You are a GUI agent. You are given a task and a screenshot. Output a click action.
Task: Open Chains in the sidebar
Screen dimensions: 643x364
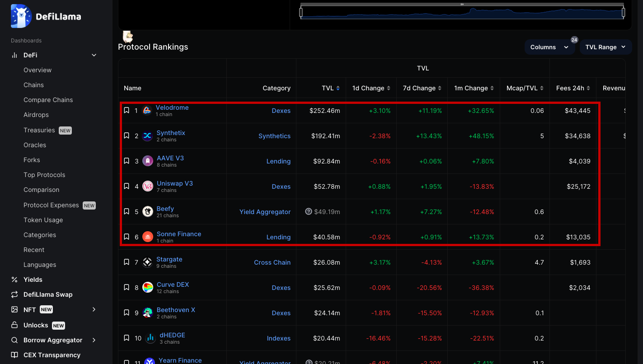pos(33,85)
